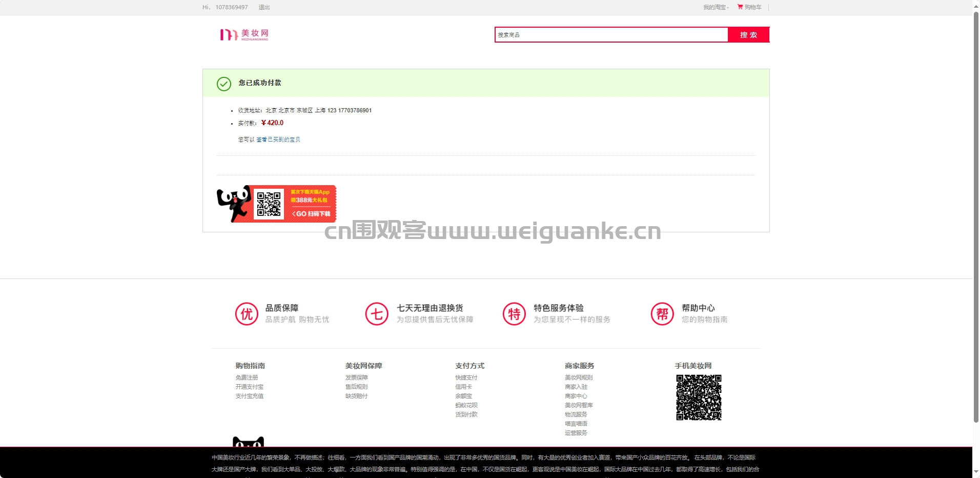This screenshot has height=478, width=980.
Task: Open the 物流服务 logistics link
Action: point(576,414)
